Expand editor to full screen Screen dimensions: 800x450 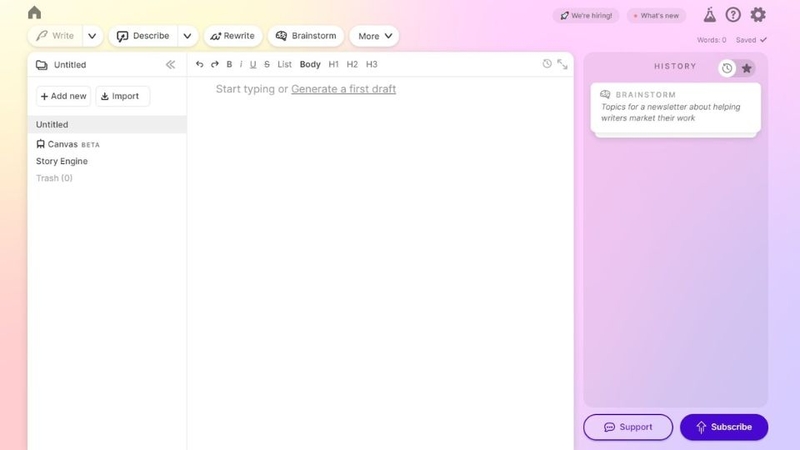562,64
